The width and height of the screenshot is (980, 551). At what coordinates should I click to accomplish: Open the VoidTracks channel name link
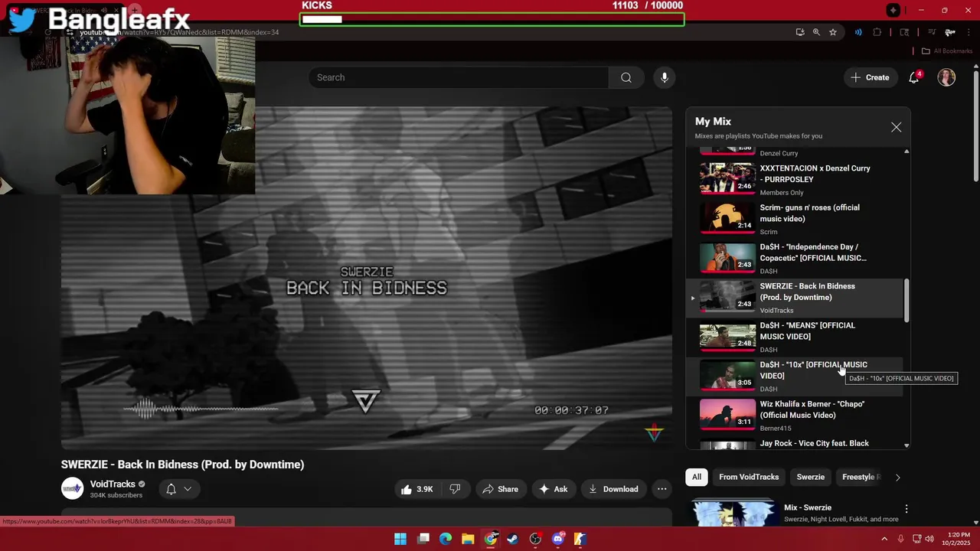coord(113,484)
